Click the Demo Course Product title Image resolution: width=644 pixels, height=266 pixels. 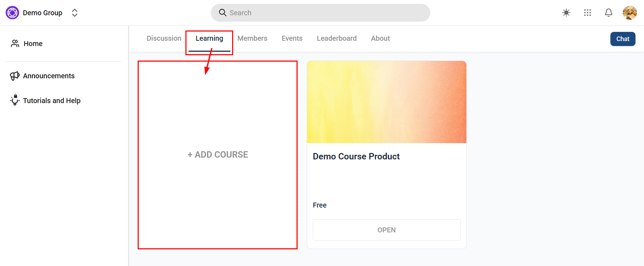click(356, 156)
